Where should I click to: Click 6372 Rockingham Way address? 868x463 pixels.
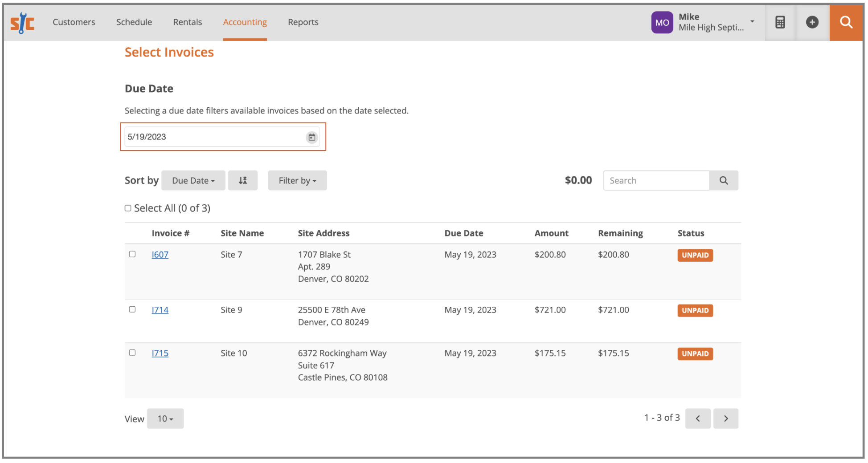click(x=342, y=353)
